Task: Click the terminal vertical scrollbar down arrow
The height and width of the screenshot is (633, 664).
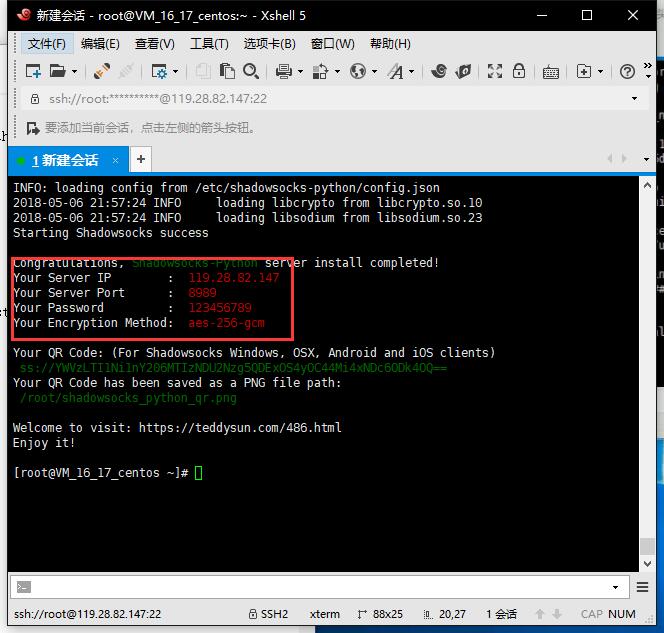Action: tap(647, 564)
